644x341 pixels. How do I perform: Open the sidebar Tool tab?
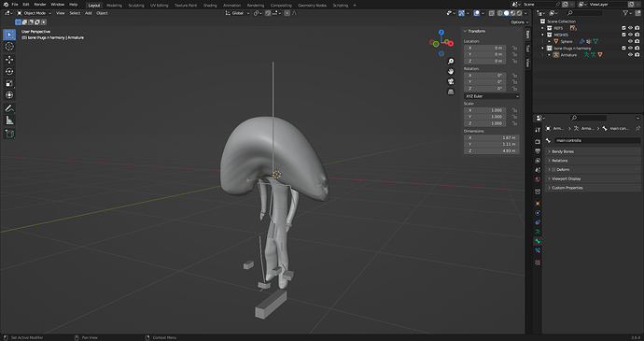(x=527, y=49)
